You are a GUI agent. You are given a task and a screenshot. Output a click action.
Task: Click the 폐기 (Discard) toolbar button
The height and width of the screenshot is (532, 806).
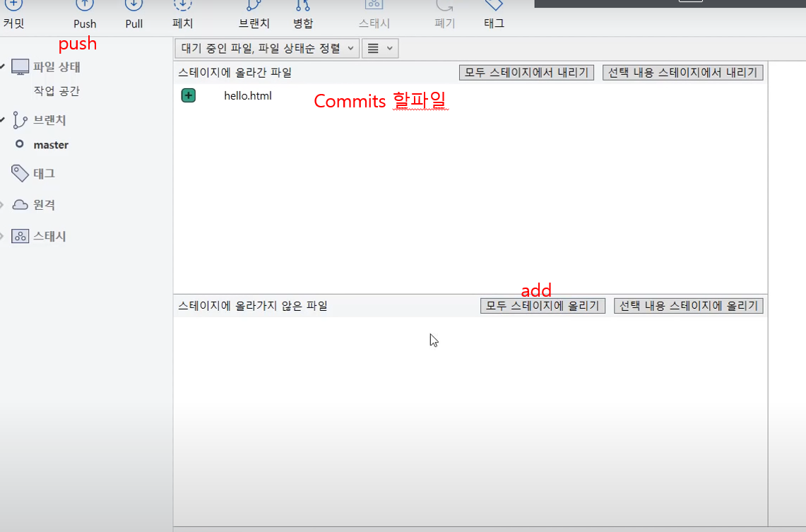tap(444, 14)
